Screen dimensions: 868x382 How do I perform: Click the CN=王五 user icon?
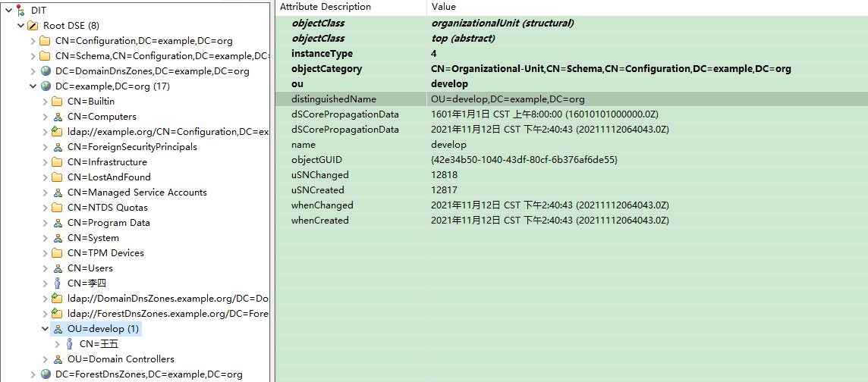pyautogui.click(x=69, y=343)
